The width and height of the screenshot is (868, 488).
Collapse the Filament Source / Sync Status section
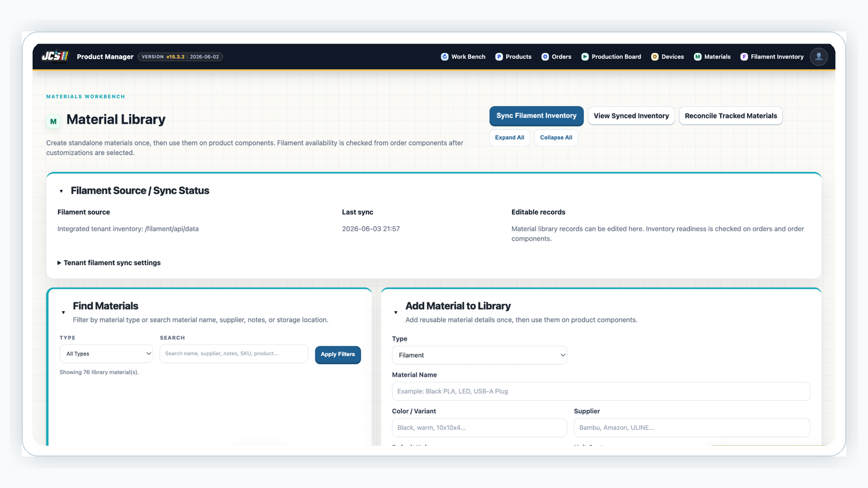(x=61, y=191)
